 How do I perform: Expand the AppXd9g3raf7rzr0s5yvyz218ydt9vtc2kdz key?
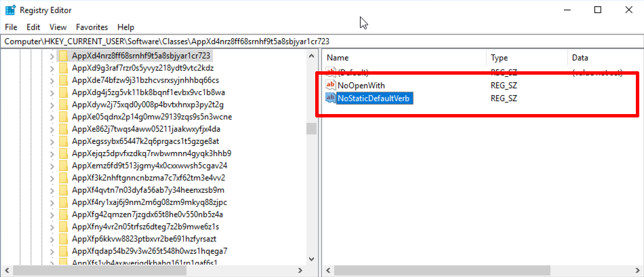click(x=52, y=68)
